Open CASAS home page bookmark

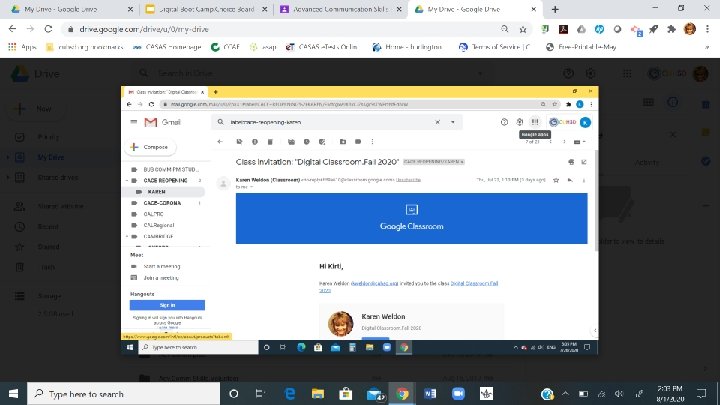(167, 47)
